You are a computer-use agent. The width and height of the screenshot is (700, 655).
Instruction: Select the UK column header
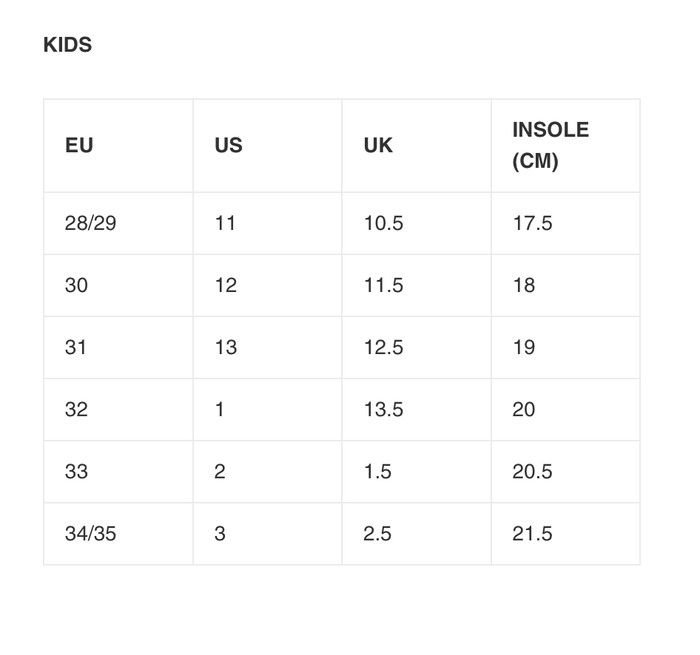[x=417, y=146]
